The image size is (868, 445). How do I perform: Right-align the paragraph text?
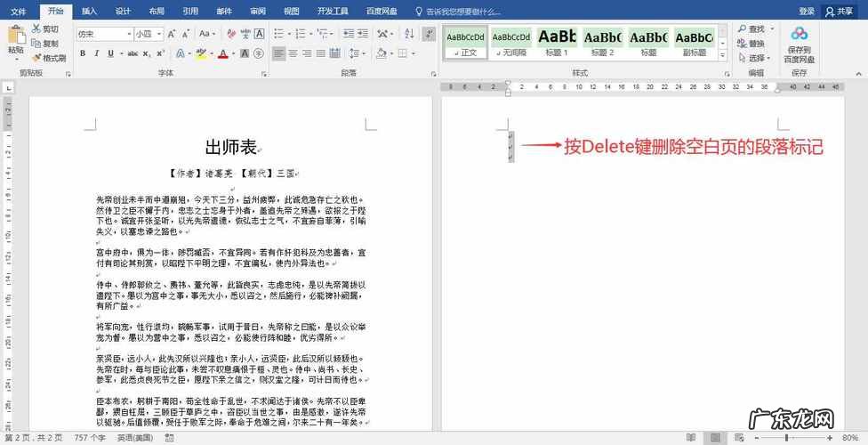[307, 53]
